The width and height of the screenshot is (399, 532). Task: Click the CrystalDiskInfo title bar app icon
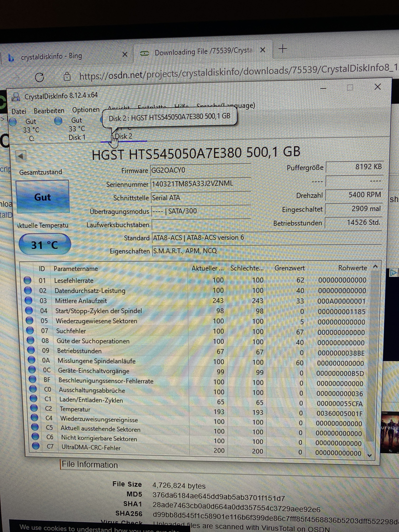16,97
